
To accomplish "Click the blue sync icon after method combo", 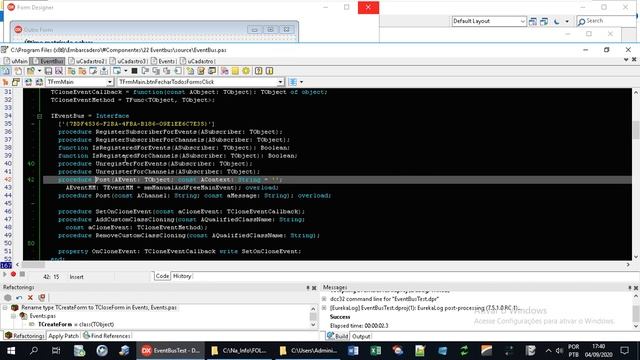I will (293, 82).
